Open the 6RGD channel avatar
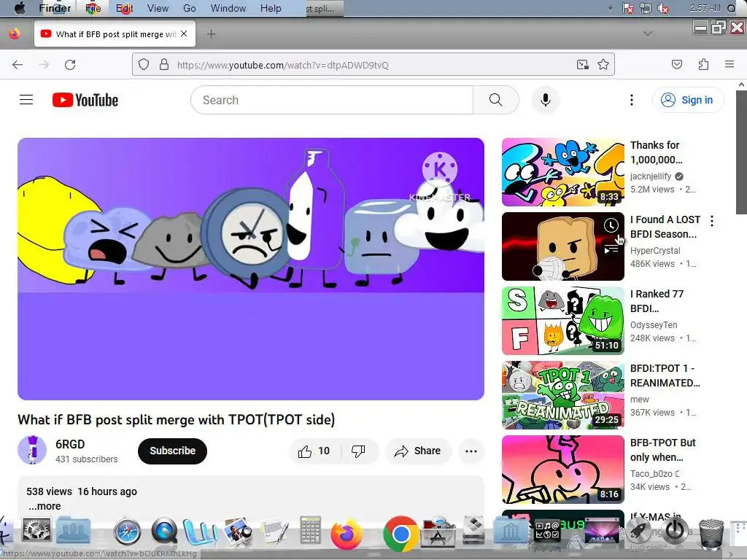Screen dimensions: 747x560 coord(32,450)
